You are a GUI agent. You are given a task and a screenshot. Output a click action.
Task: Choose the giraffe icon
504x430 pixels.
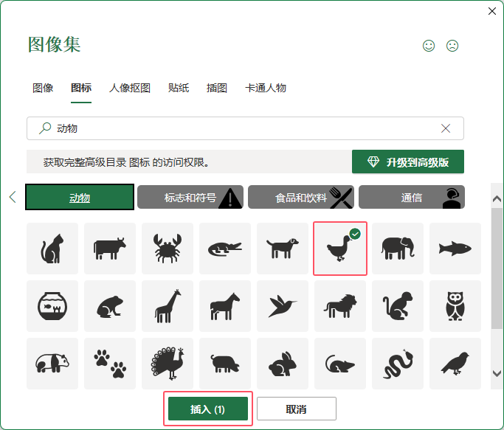point(168,306)
